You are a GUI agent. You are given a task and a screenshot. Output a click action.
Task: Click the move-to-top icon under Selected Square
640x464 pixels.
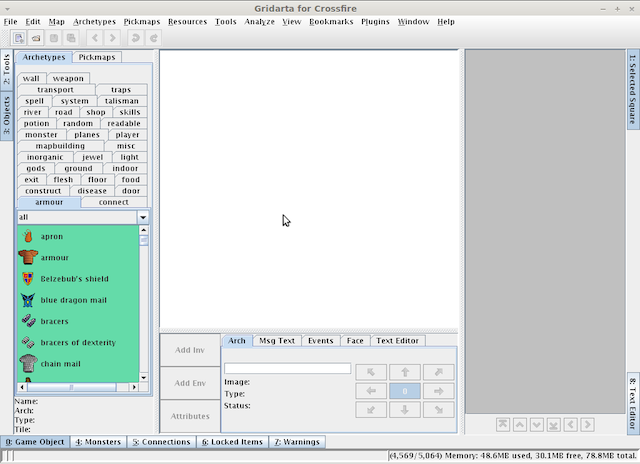(503, 425)
